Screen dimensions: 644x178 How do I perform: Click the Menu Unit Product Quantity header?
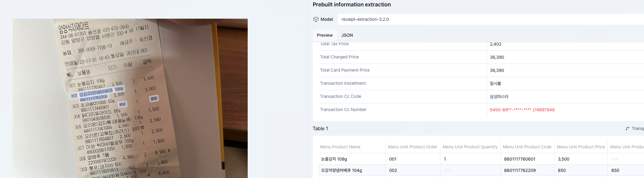pos(470,147)
